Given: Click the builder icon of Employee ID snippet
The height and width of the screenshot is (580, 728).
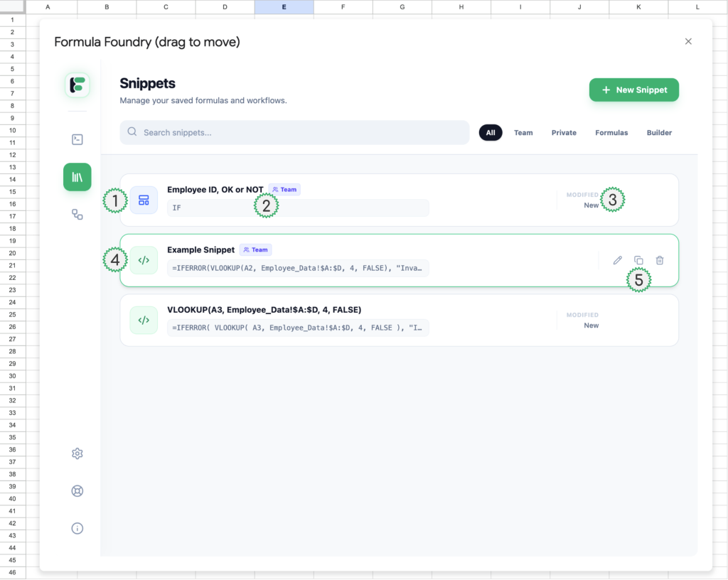Looking at the screenshot, I should pyautogui.click(x=144, y=200).
